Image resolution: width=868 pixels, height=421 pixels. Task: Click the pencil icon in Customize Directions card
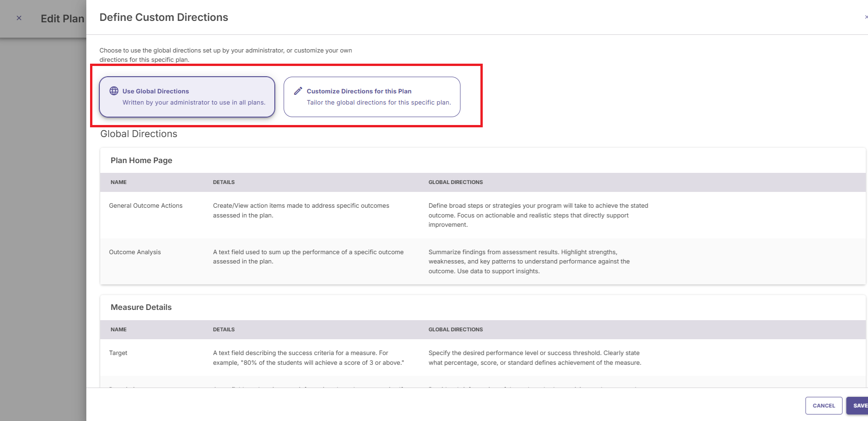298,91
